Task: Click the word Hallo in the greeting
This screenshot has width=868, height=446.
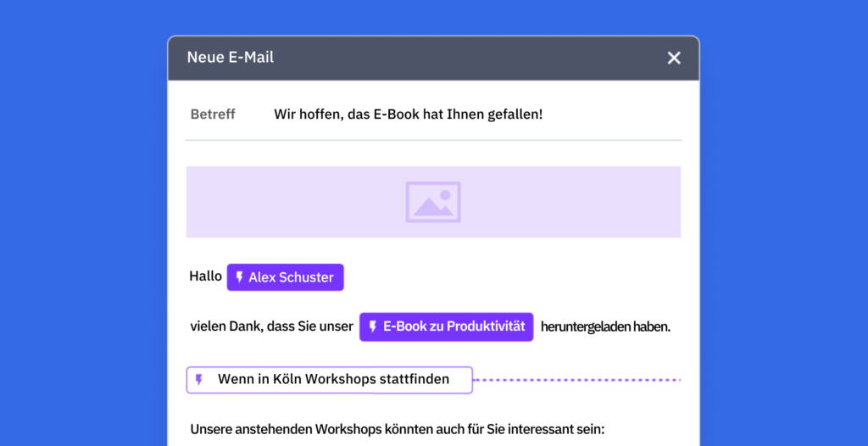Action: pyautogui.click(x=205, y=276)
